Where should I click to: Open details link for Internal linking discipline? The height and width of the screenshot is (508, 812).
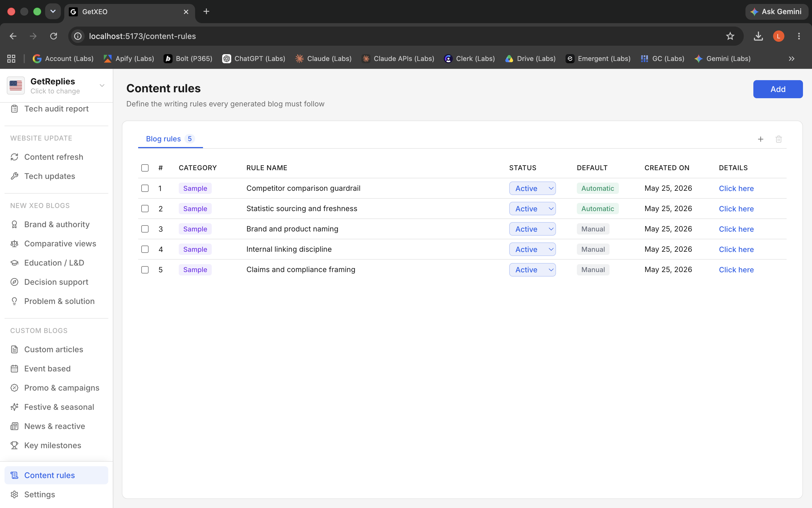click(x=736, y=249)
